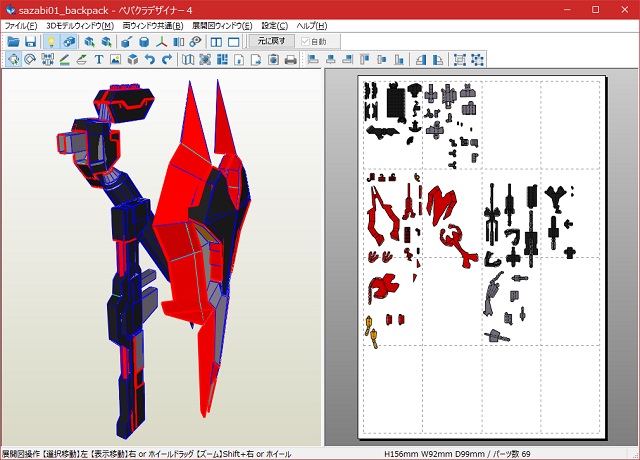The height and width of the screenshot is (460, 640).
Task: Select the rotate parts tool
Action: click(x=30, y=60)
